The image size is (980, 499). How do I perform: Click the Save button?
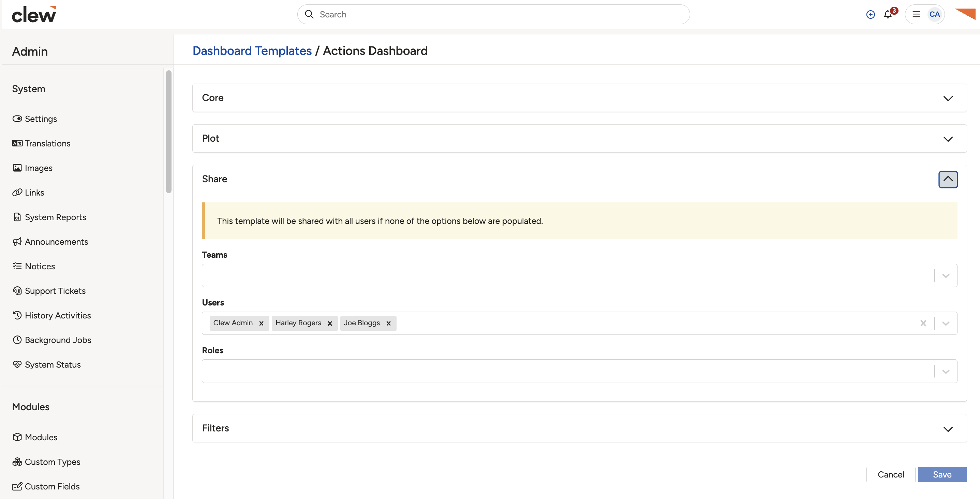coord(942,475)
